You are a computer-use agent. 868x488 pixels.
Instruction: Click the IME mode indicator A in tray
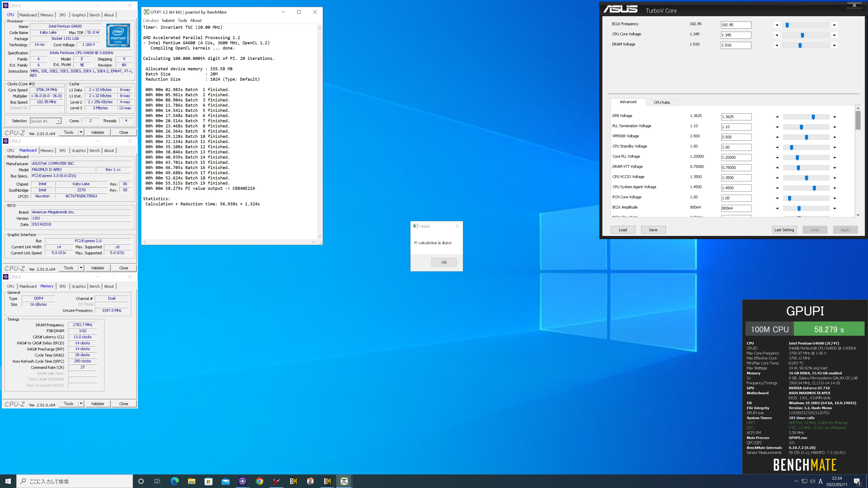pyautogui.click(x=821, y=481)
